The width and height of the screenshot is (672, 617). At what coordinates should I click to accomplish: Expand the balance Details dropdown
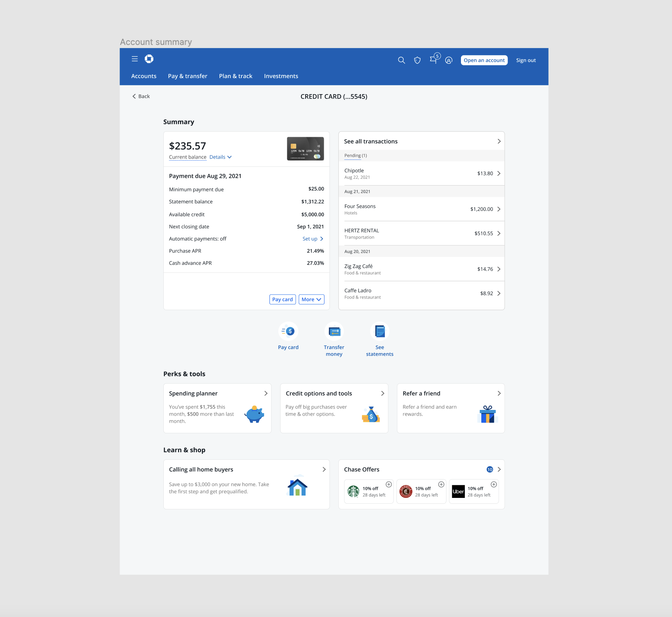pos(221,157)
